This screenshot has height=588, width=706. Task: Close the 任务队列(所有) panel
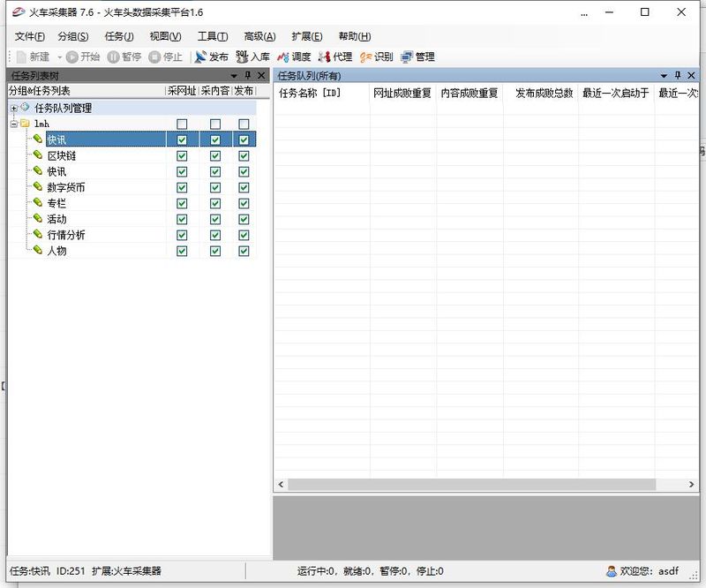(x=692, y=75)
